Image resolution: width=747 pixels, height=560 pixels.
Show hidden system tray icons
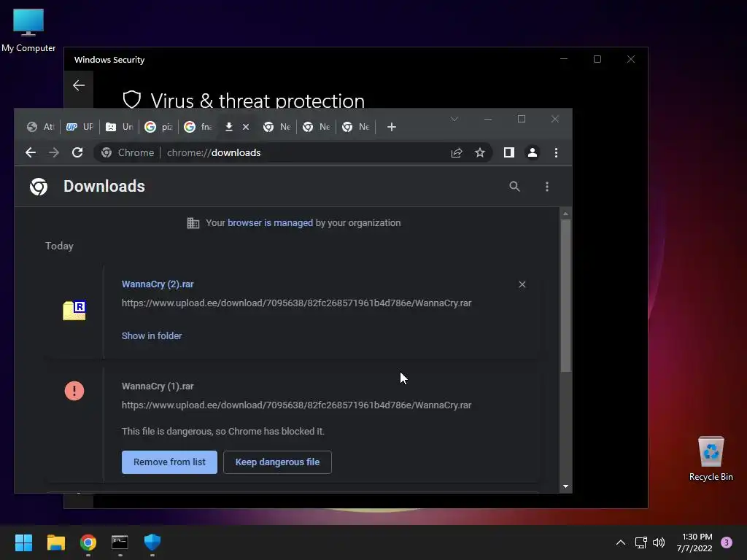(621, 542)
